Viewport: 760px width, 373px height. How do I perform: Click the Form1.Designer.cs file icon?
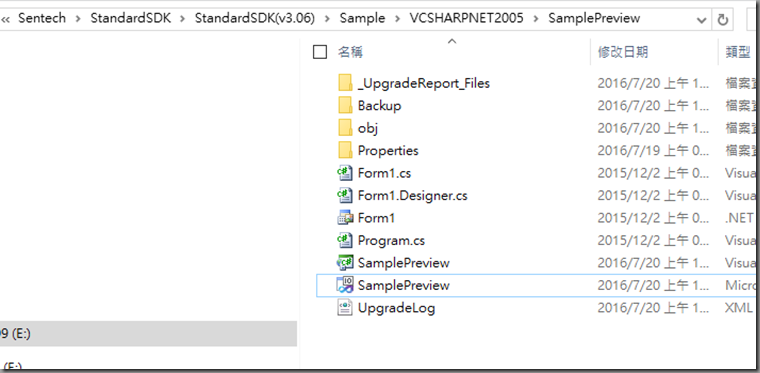tap(345, 195)
